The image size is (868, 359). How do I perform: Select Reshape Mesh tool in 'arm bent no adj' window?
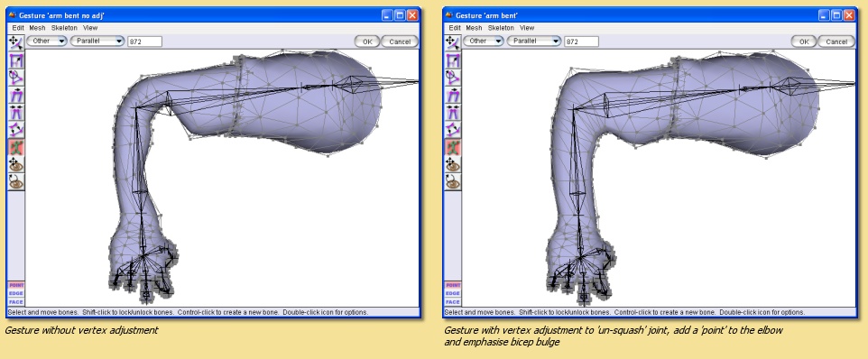[x=16, y=42]
